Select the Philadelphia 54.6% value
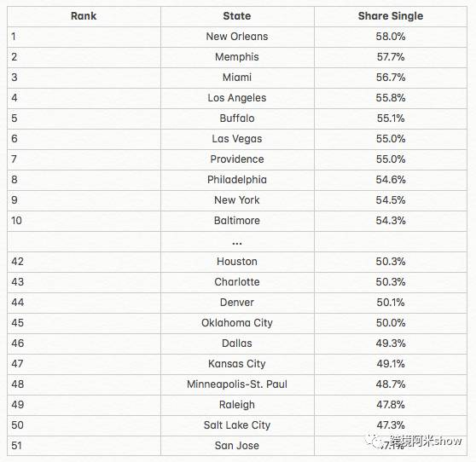476x462 pixels. (391, 180)
